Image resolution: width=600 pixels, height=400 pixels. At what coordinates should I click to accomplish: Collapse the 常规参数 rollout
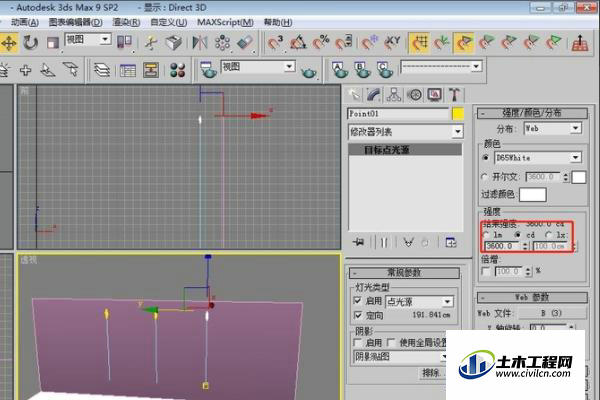[404, 273]
